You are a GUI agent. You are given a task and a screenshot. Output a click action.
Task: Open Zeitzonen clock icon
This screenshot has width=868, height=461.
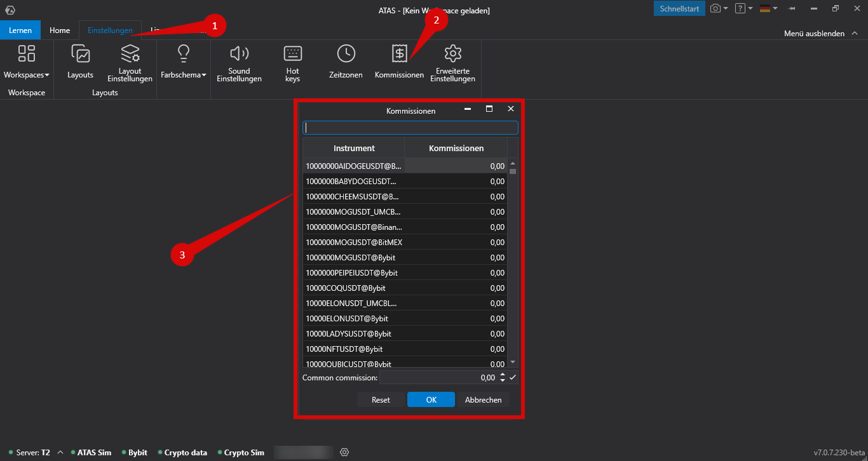[346, 53]
